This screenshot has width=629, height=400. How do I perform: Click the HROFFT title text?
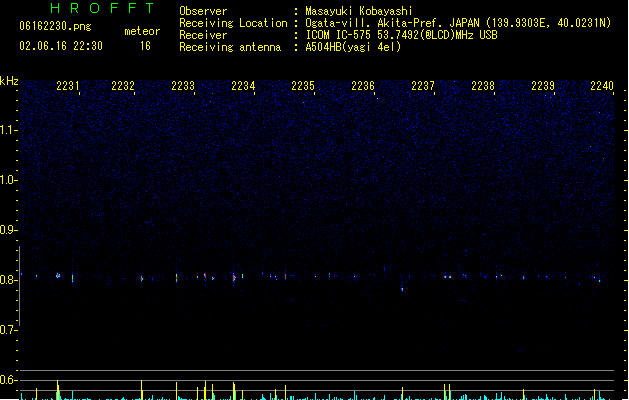(x=102, y=8)
